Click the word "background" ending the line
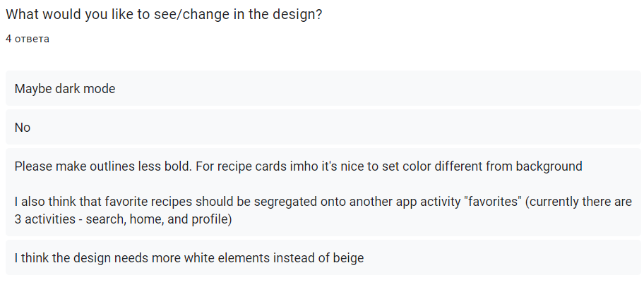Screen dimensions: 644x287 pos(549,166)
